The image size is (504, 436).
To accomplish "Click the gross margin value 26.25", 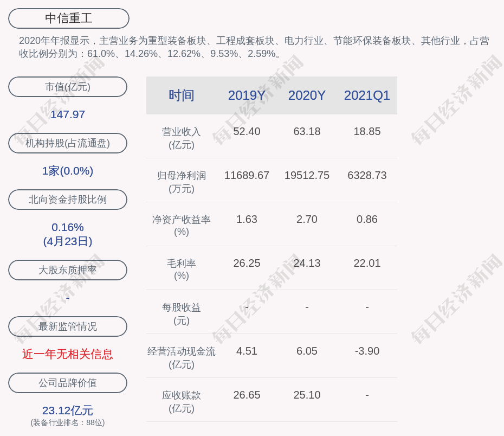I will pyautogui.click(x=247, y=264).
